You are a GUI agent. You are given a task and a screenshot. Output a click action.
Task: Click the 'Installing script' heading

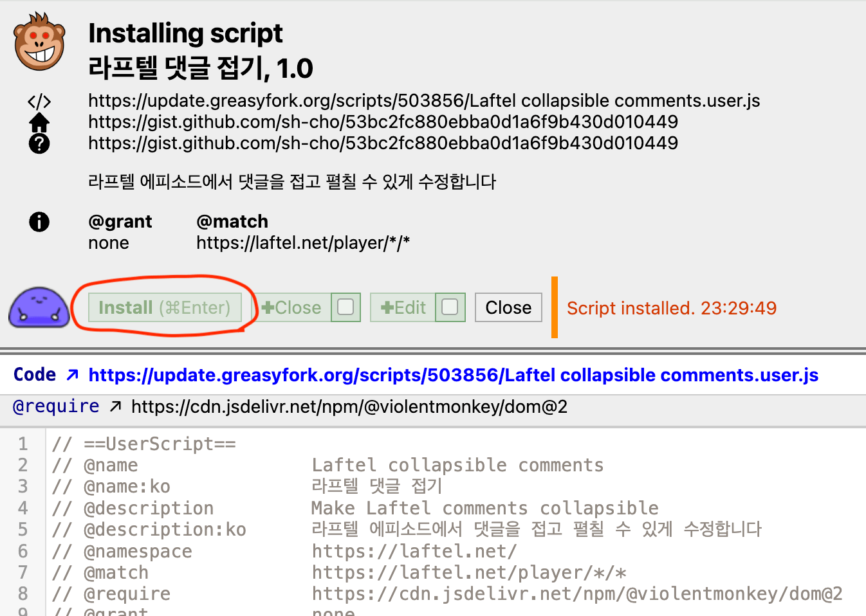[185, 33]
